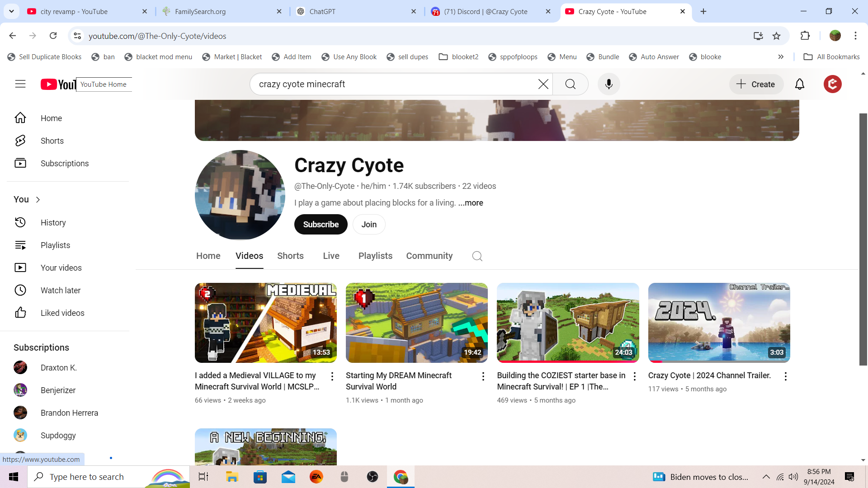Open Shorts in left sidebar

pyautogui.click(x=52, y=141)
